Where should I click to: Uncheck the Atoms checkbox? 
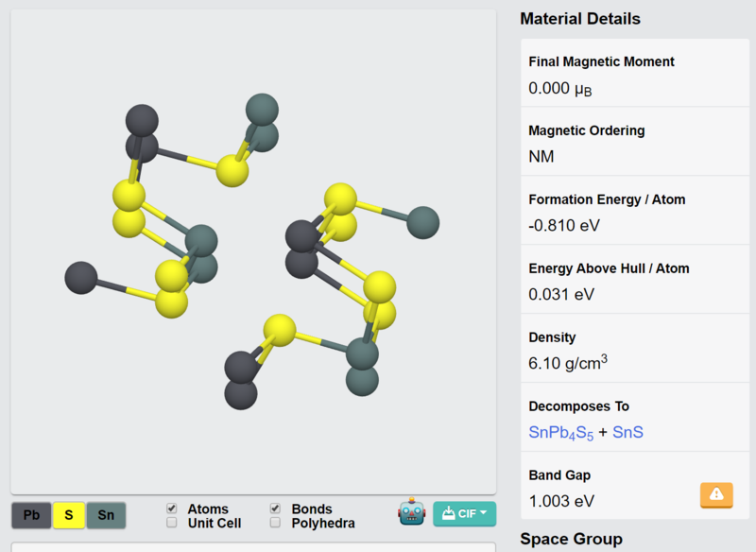(x=172, y=509)
